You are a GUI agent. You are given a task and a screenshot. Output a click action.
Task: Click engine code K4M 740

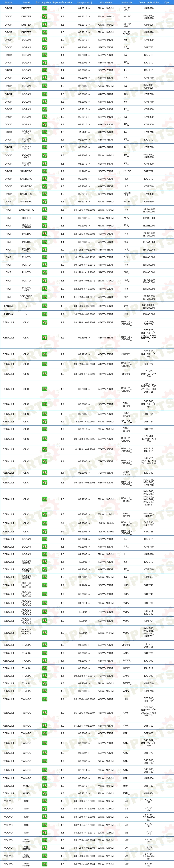[149, 683]
